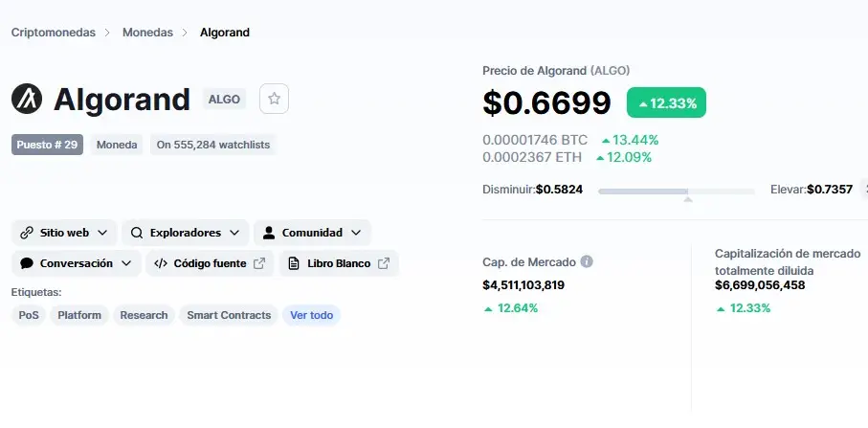
Task: Click the 13.44% BTC change value
Action: coord(630,140)
